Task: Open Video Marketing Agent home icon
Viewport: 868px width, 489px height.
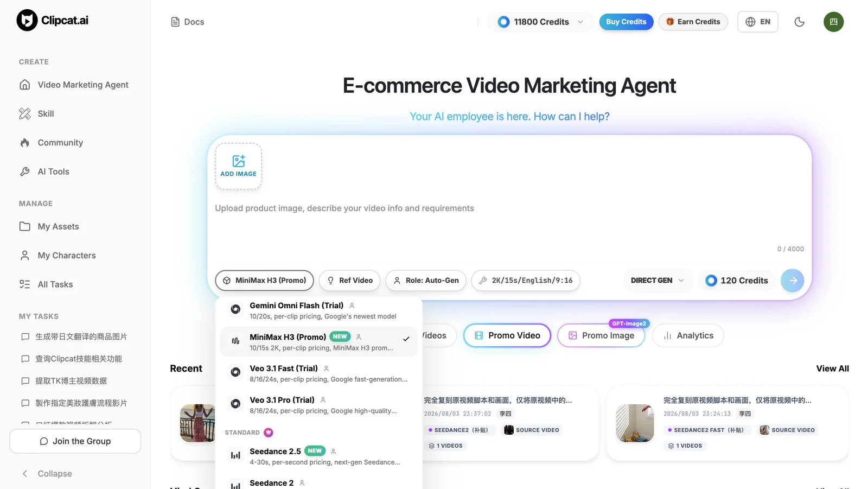Action: coord(24,85)
